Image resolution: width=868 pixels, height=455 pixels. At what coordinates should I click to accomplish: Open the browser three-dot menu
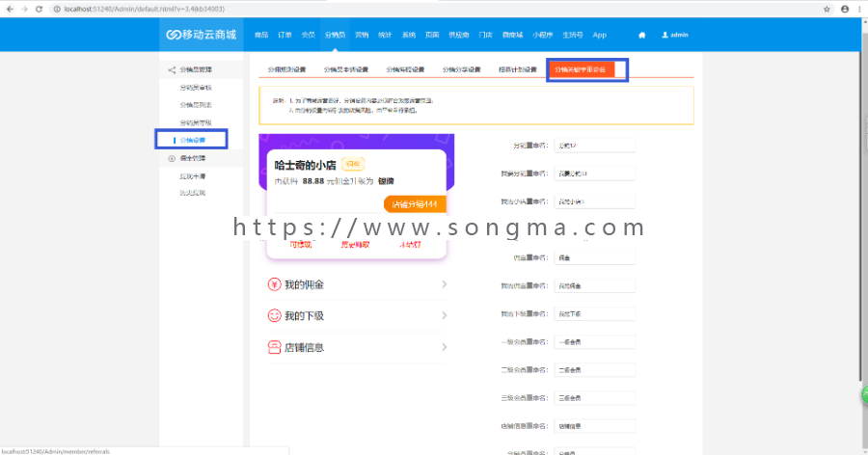click(859, 9)
